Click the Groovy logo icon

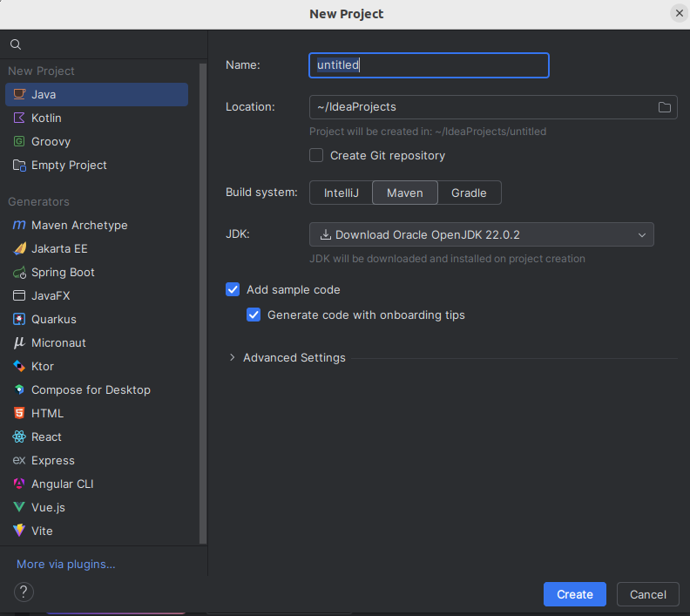pyautogui.click(x=19, y=141)
